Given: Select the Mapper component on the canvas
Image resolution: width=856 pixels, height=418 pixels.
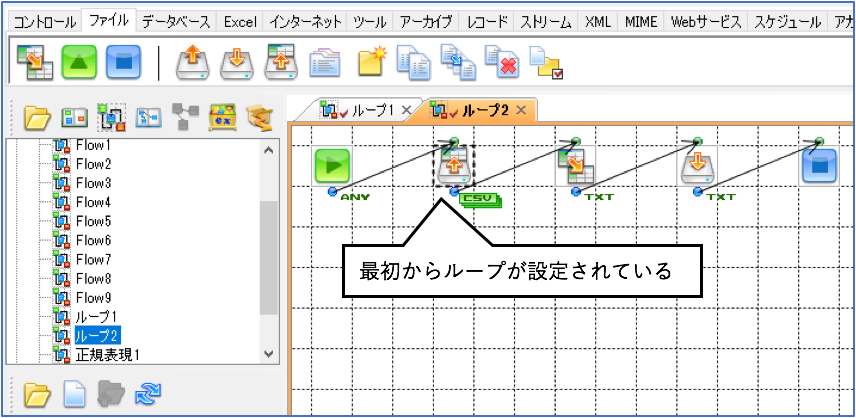Looking at the screenshot, I should 576,166.
